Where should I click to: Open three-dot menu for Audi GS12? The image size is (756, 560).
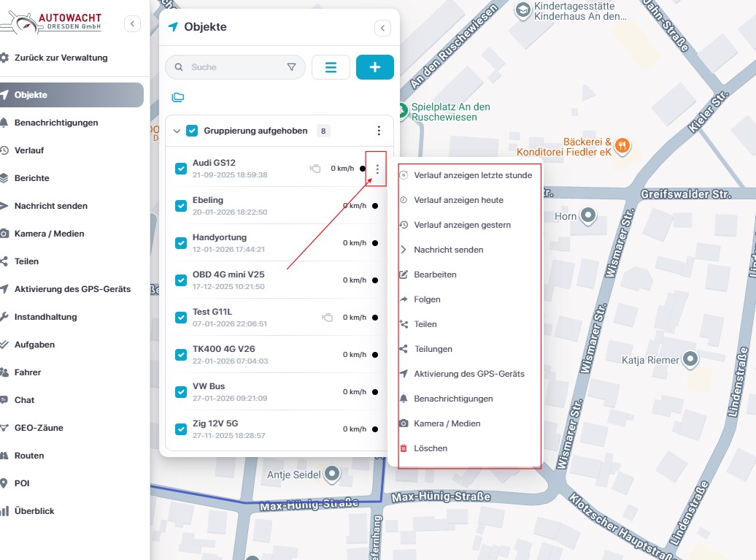click(x=377, y=169)
